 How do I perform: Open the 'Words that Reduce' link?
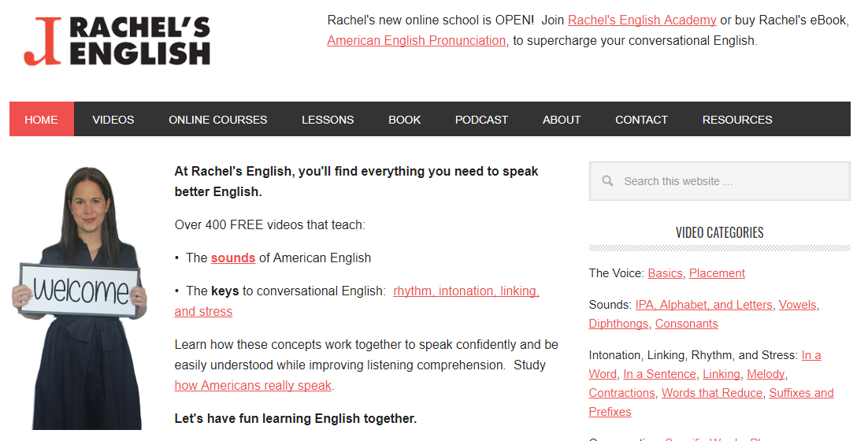pyautogui.click(x=712, y=393)
